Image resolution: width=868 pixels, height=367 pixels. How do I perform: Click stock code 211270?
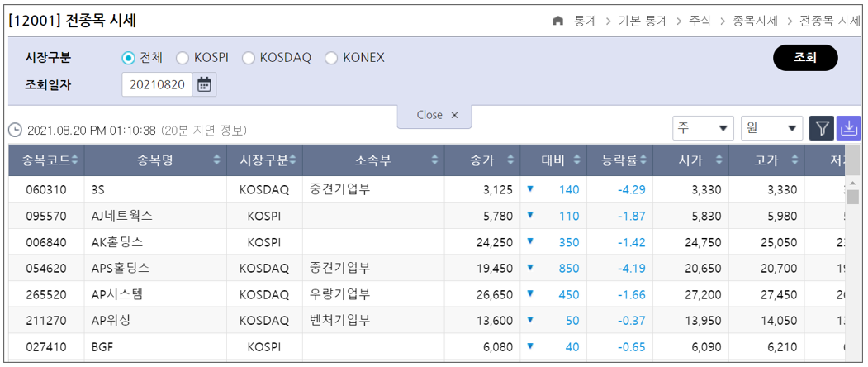(46, 321)
